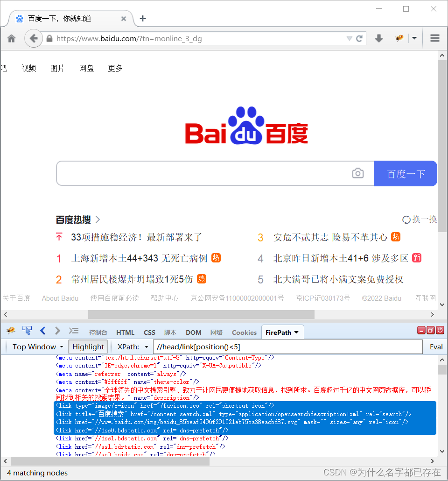Open the 图片 navigation link
The image size is (448, 481).
coord(57,68)
